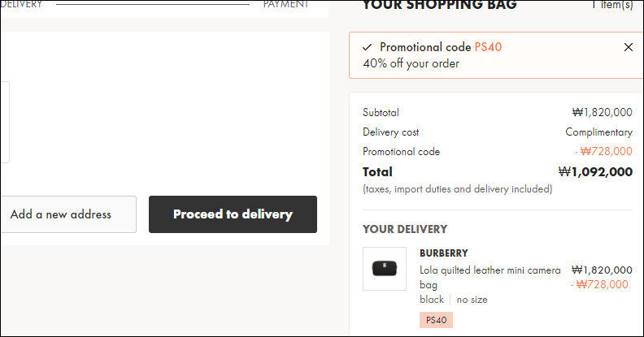Click the 40% off your order text
Viewport: 644px width, 337px height.
point(411,63)
